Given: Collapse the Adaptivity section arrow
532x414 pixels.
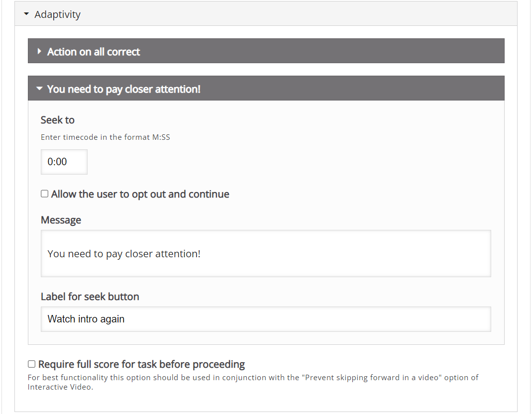Looking at the screenshot, I should point(26,14).
